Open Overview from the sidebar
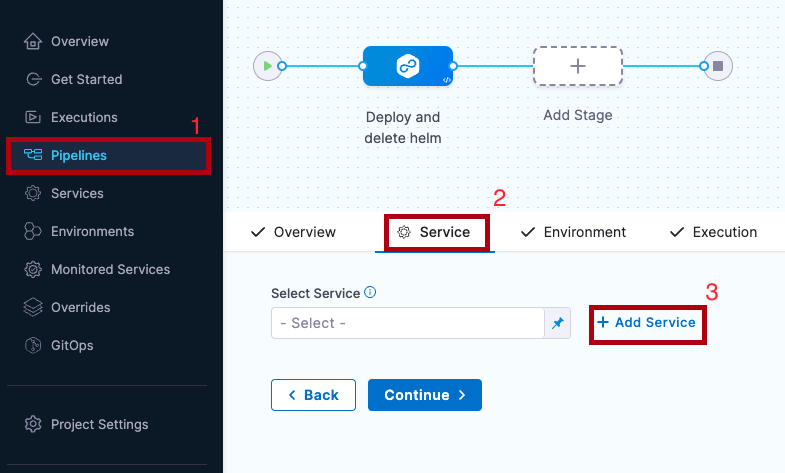Viewport: 785px width, 473px height. tap(79, 41)
